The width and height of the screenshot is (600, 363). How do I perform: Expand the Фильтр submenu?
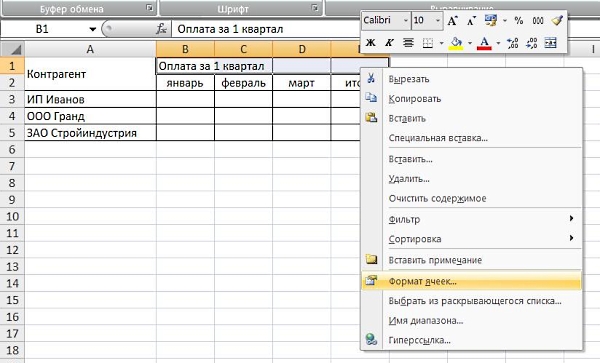coord(471,219)
